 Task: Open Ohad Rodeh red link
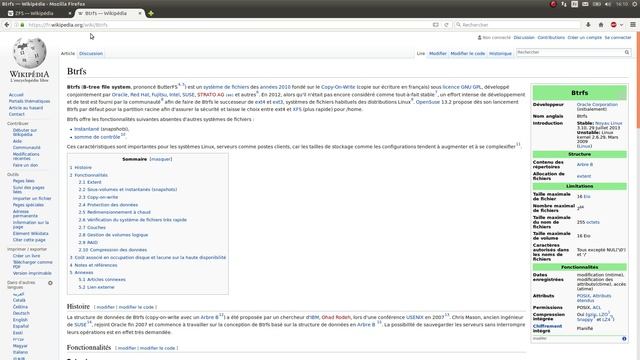tap(336, 317)
